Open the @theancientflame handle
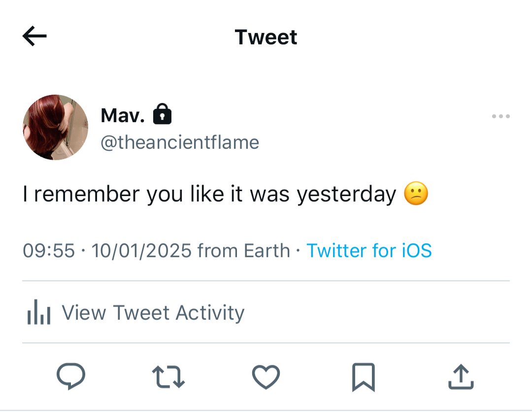The width and height of the screenshot is (532, 412). pos(180,142)
